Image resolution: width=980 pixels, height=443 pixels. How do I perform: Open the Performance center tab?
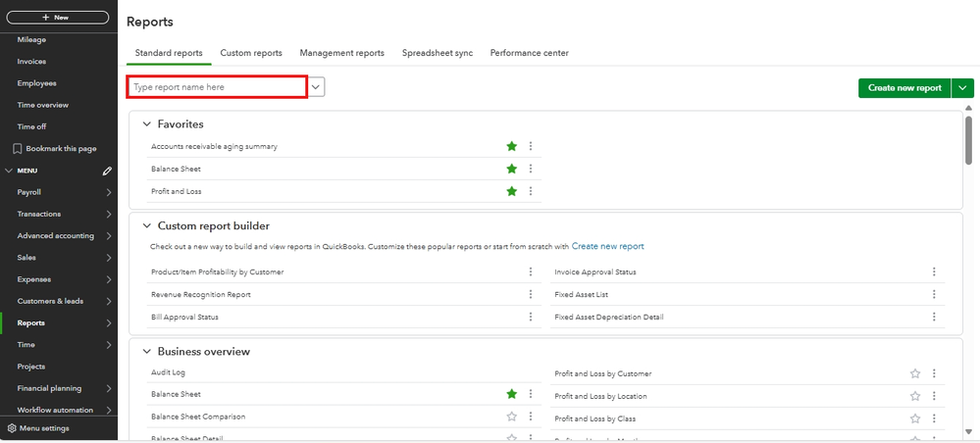[530, 53]
